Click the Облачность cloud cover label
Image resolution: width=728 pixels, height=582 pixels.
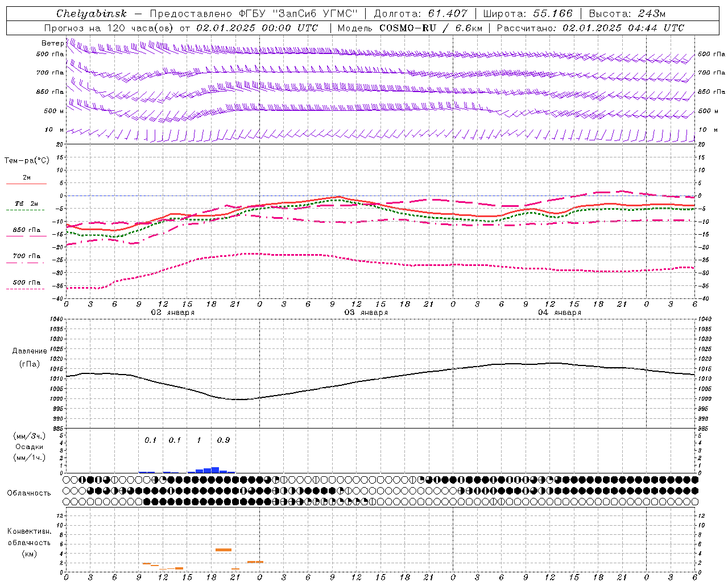(x=29, y=493)
